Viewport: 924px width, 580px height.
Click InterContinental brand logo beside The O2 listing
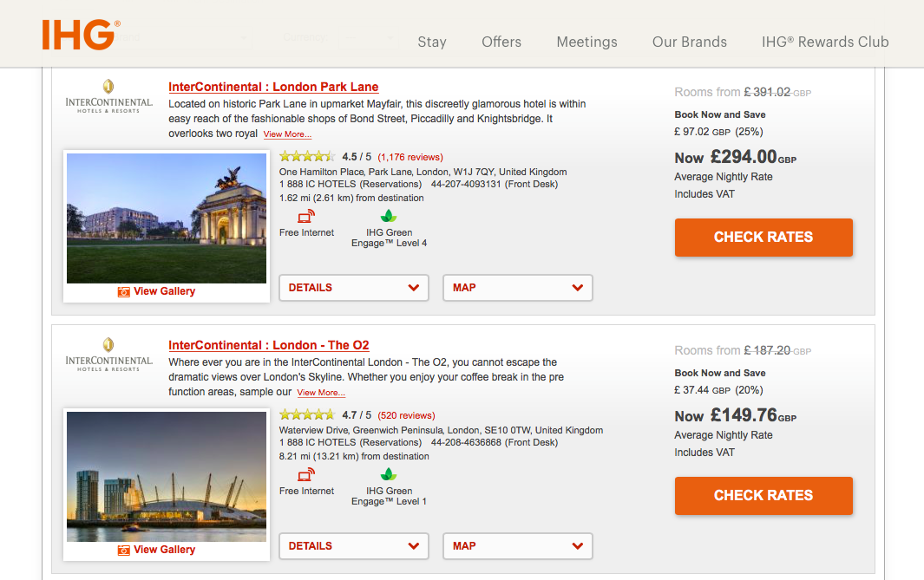tap(108, 355)
